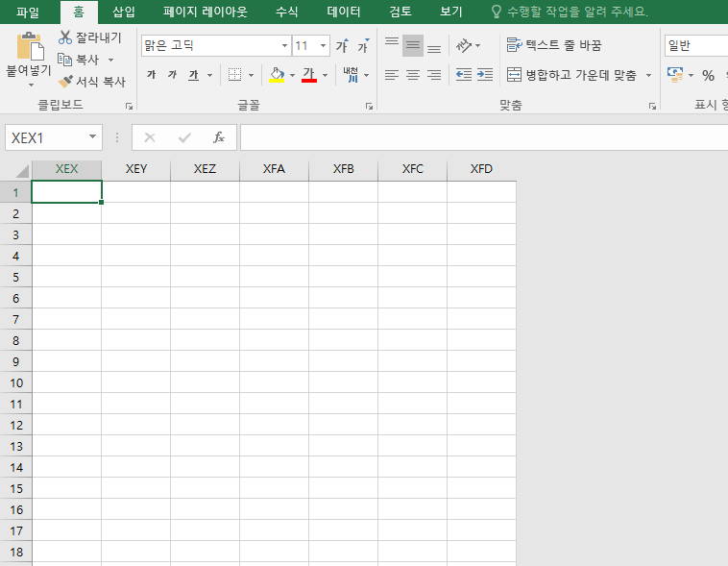Open the font size dropdown

click(323, 45)
